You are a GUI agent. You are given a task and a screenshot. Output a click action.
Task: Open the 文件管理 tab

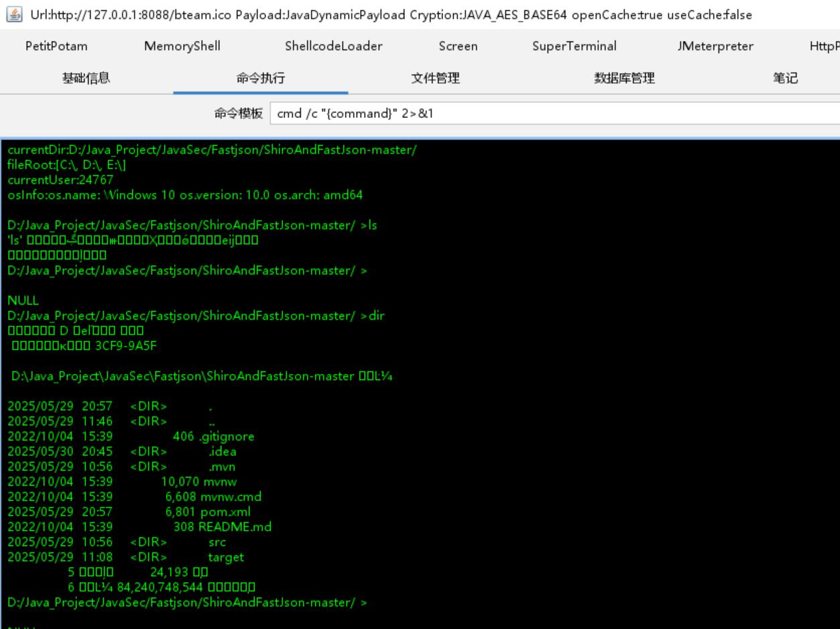[435, 78]
